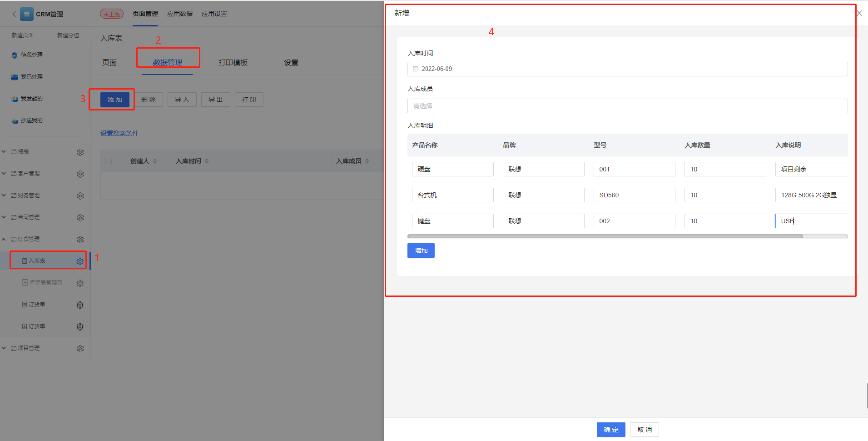Click the 入库时间 date field showing 2022-06-09

[x=627, y=69]
